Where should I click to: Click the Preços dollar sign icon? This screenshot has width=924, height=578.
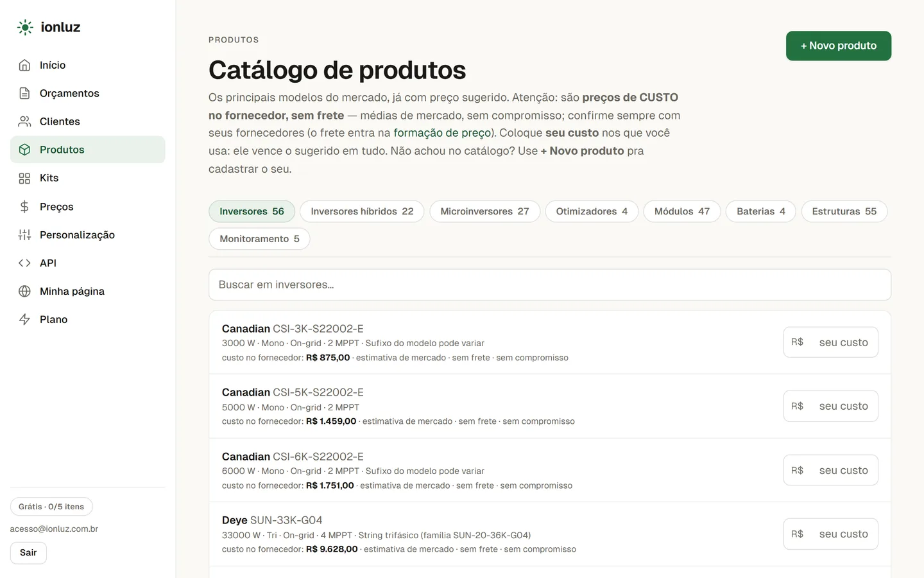pos(24,206)
